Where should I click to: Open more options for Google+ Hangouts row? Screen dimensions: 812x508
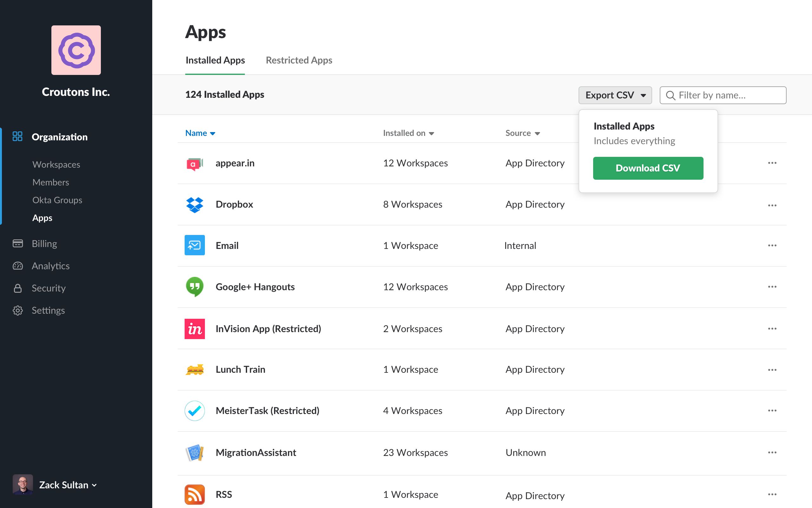pos(772,287)
